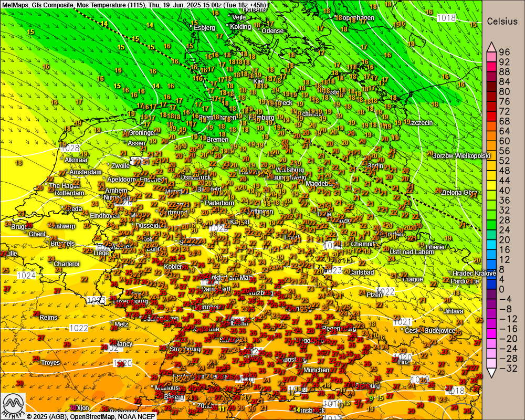Click the bottom arrow of the color scale
The height and width of the screenshot is (420, 525).
click(491, 373)
